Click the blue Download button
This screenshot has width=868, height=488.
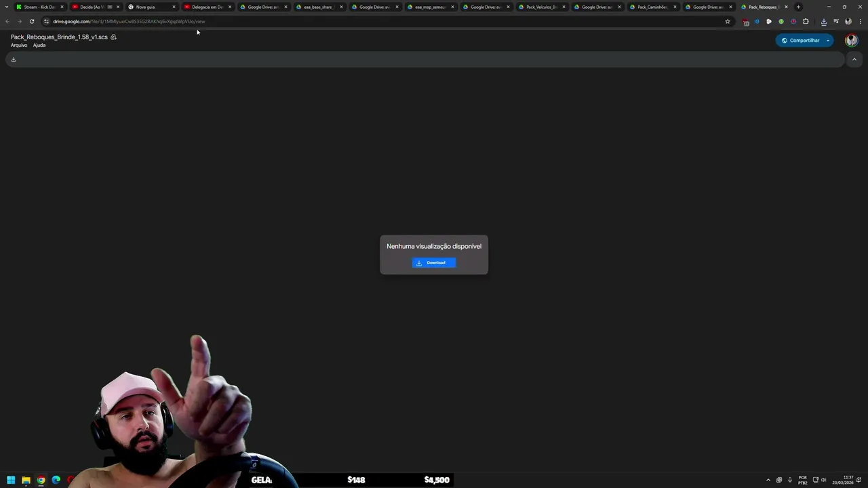[x=434, y=263]
